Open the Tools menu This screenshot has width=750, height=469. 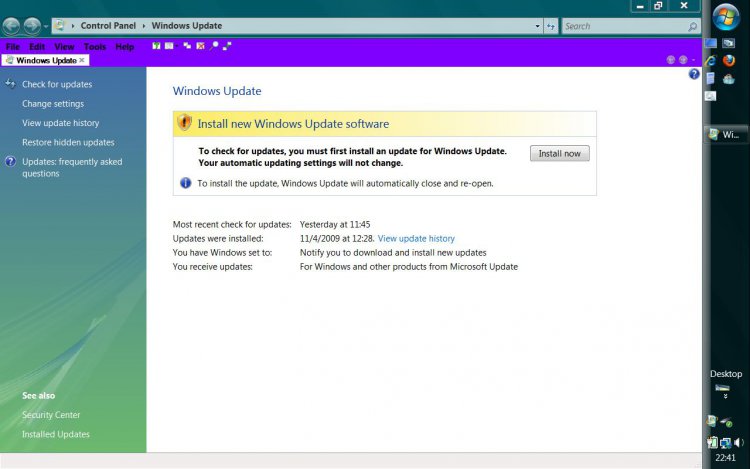pyautogui.click(x=95, y=47)
